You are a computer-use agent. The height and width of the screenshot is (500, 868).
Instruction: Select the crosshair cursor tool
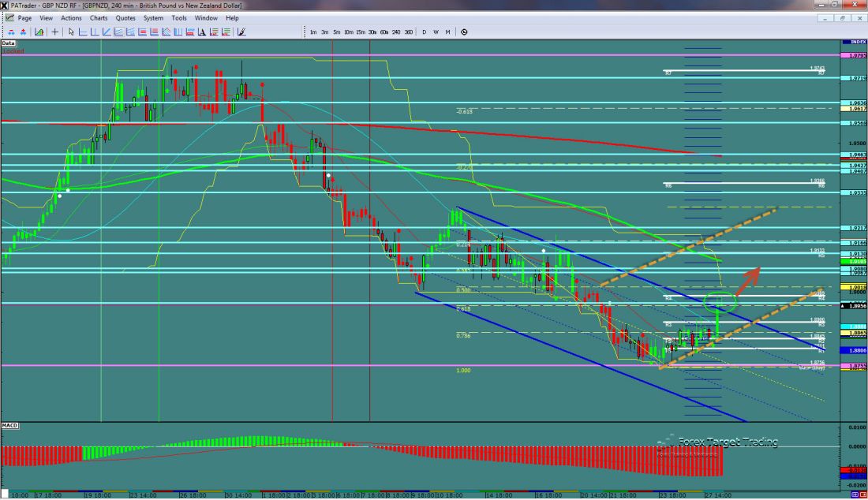coord(54,32)
